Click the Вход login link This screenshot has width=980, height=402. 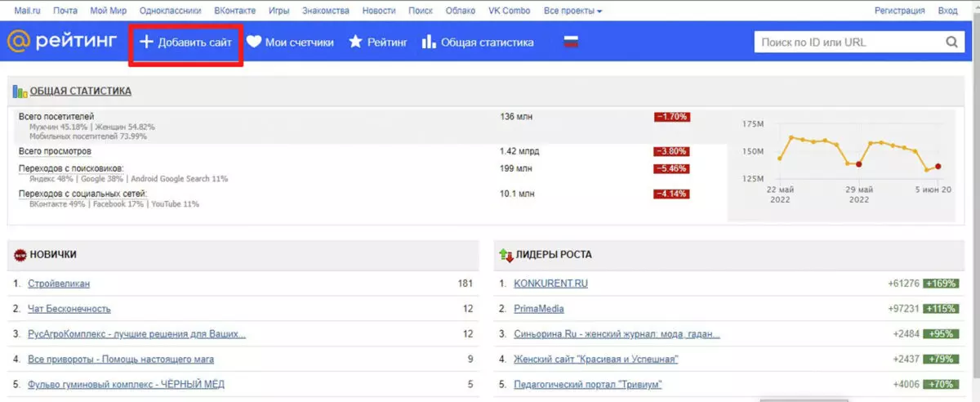(947, 11)
